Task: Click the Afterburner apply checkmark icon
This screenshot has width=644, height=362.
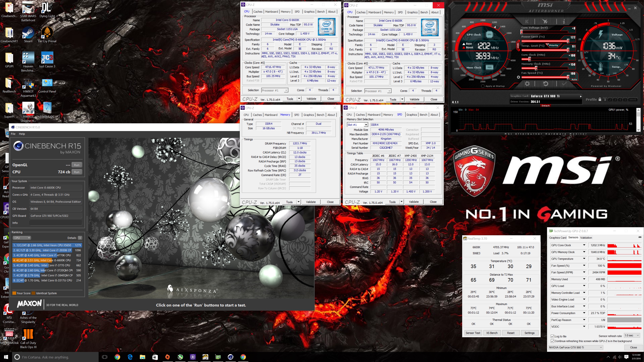Action: point(564,84)
